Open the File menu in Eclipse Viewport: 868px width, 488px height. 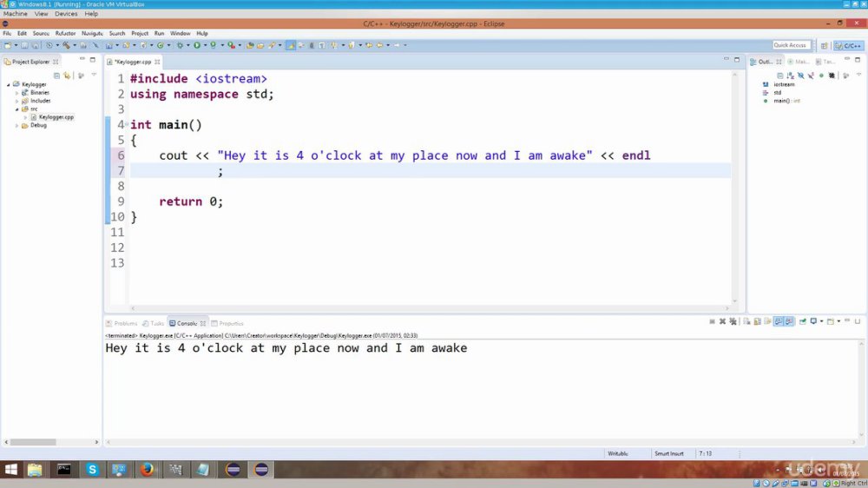click(x=7, y=33)
